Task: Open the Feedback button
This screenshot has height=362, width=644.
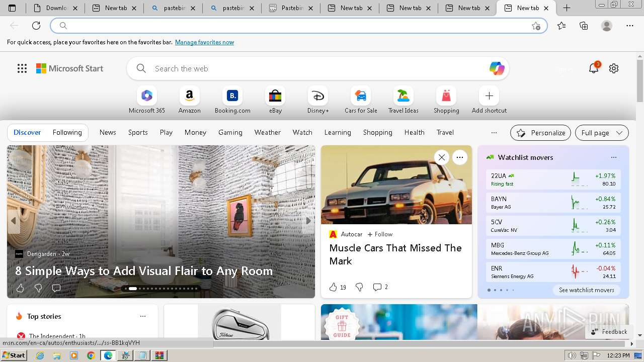Action: [609, 332]
